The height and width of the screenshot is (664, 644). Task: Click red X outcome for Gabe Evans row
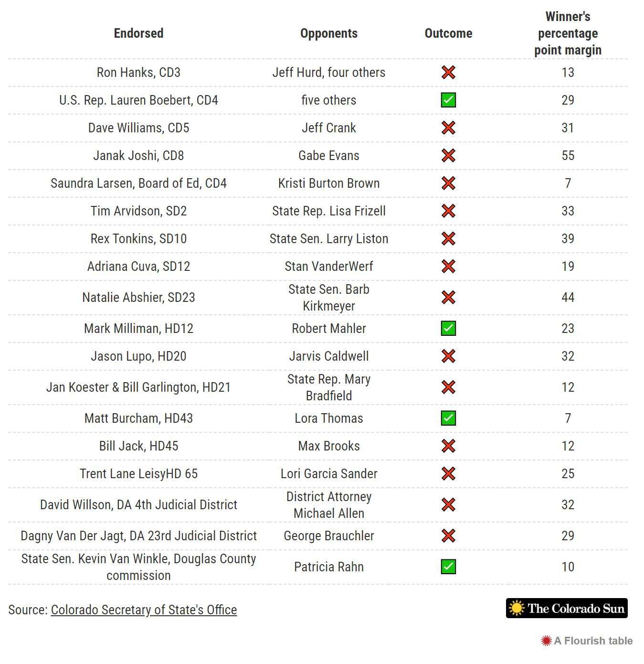pyautogui.click(x=448, y=156)
